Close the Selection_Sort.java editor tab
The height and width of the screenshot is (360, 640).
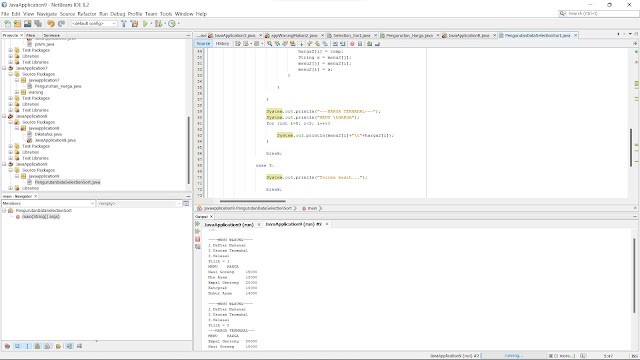click(x=376, y=36)
